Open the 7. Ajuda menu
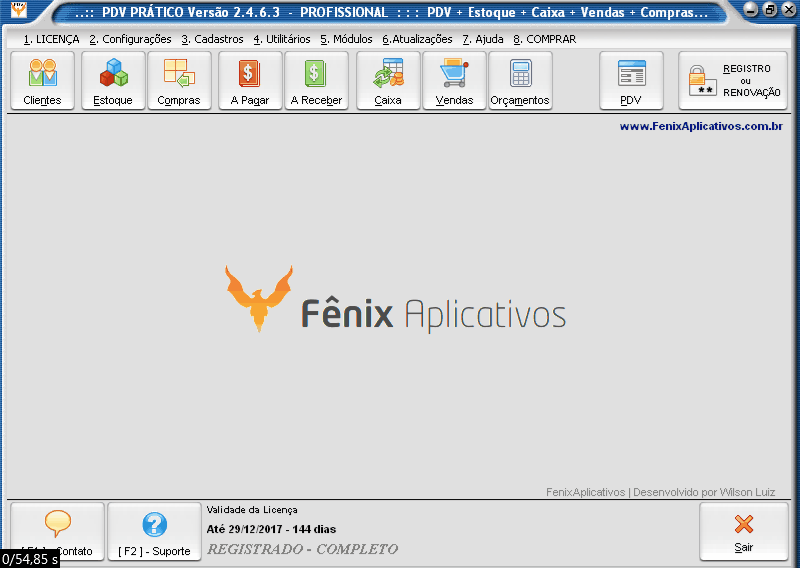800x568 pixels. pos(483,39)
